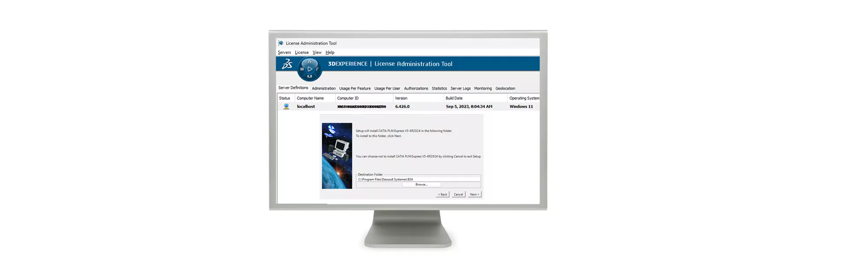Click the Version column header
Image resolution: width=868 pixels, height=260 pixels.
pyautogui.click(x=418, y=98)
